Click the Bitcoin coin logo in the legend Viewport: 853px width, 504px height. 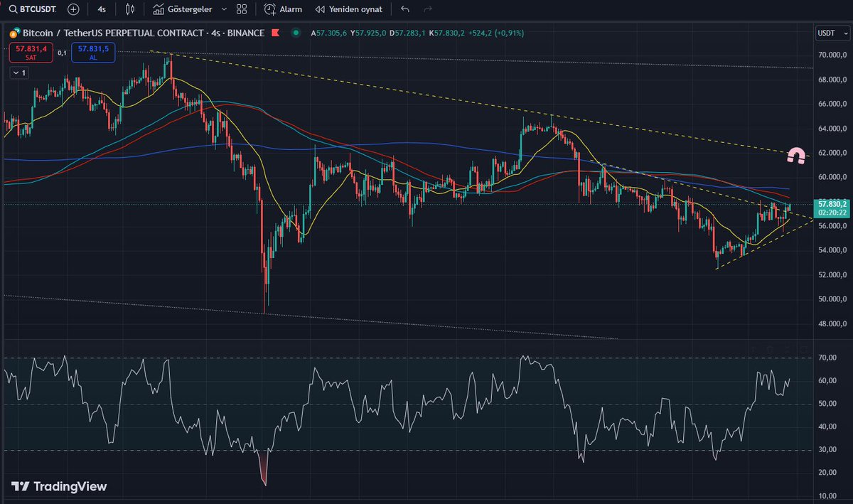(x=11, y=33)
